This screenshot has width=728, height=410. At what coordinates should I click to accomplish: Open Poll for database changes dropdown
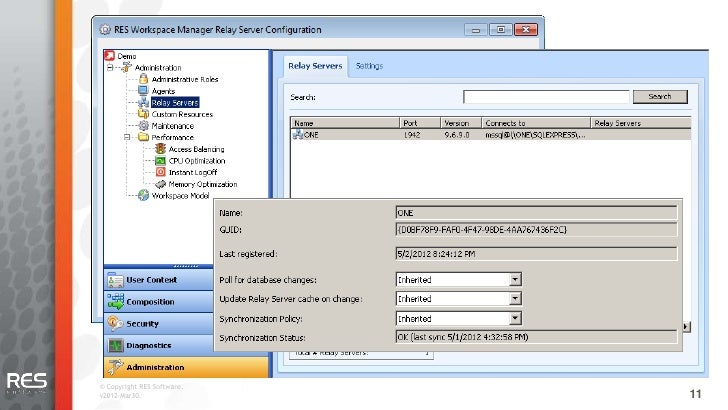point(516,281)
